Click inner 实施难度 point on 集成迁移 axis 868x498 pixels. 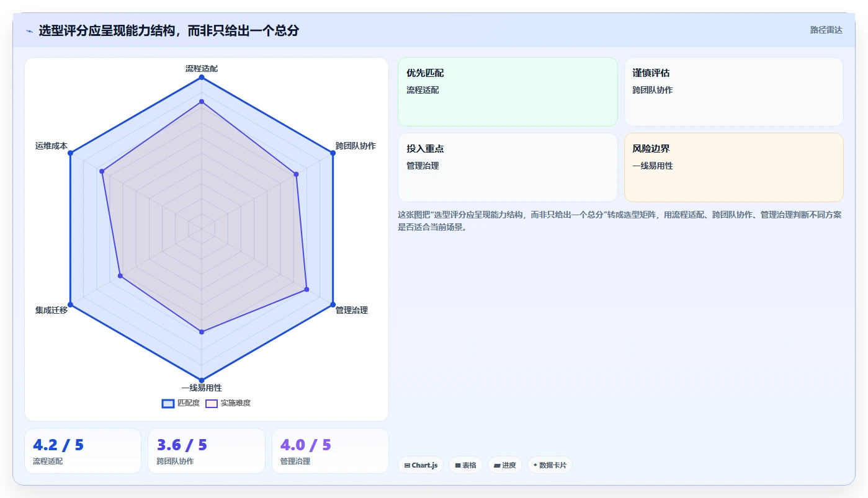[120, 275]
